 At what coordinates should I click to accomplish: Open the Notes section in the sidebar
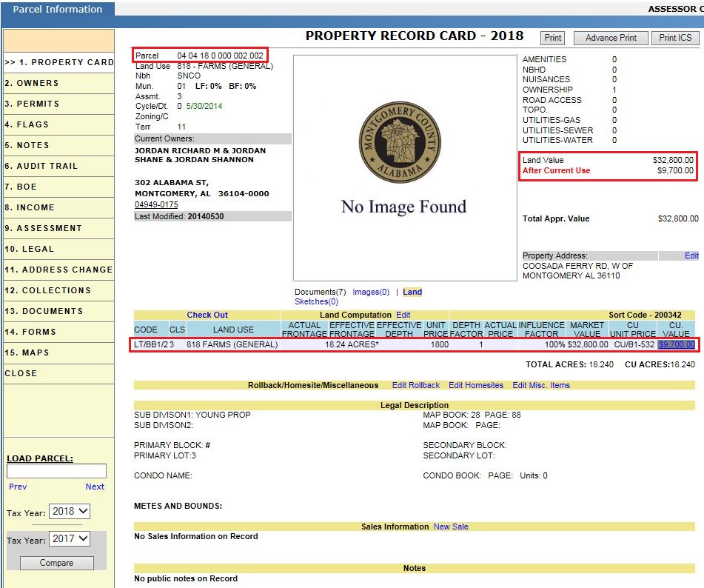[x=58, y=145]
